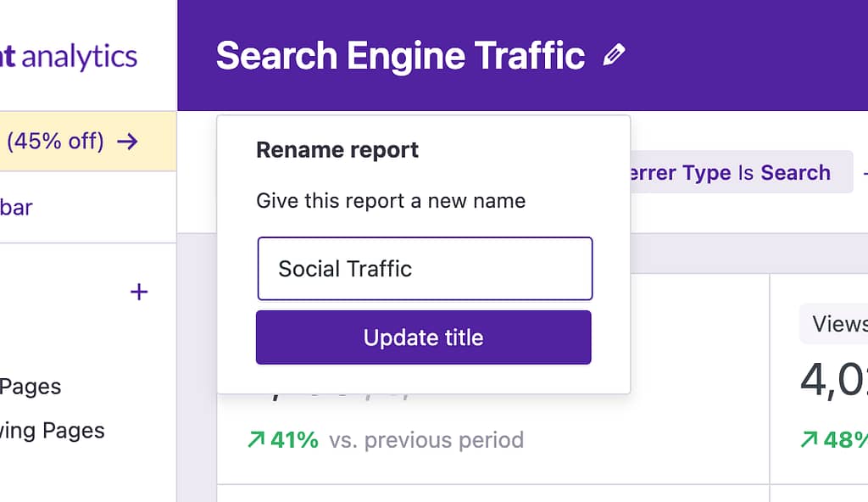Click the 41% change value
The image size is (868, 502).
point(294,440)
